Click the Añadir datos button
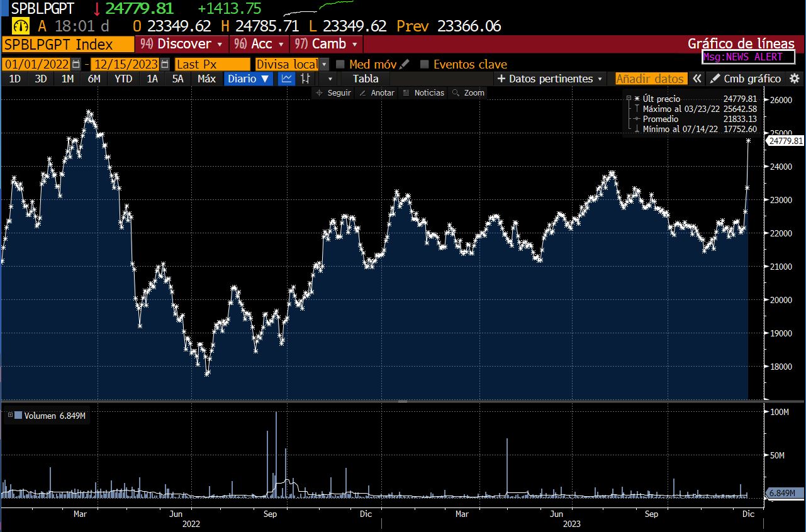This screenshot has width=806, height=532. (x=650, y=79)
